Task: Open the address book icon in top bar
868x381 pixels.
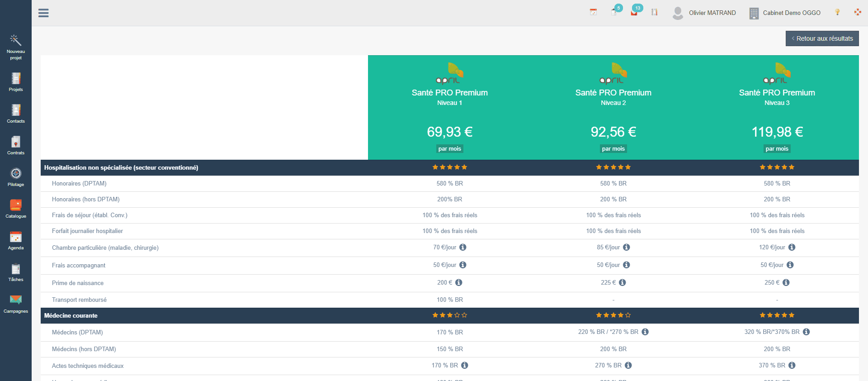Action: (x=654, y=12)
